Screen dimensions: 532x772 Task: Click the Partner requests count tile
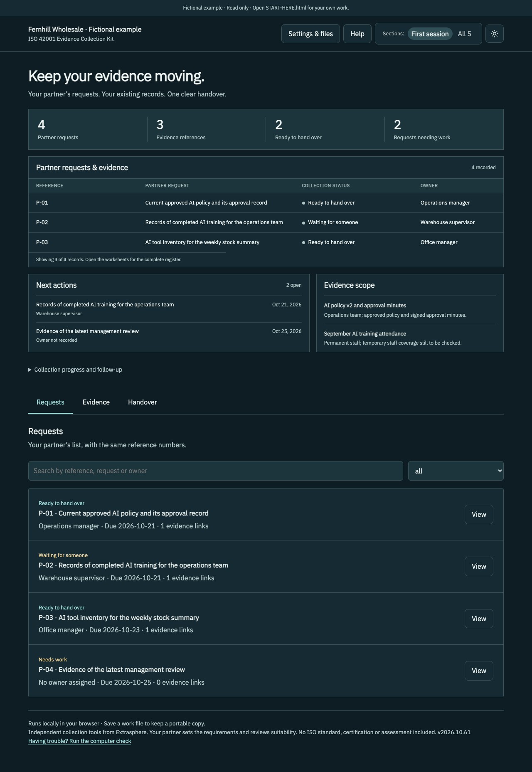coord(88,129)
